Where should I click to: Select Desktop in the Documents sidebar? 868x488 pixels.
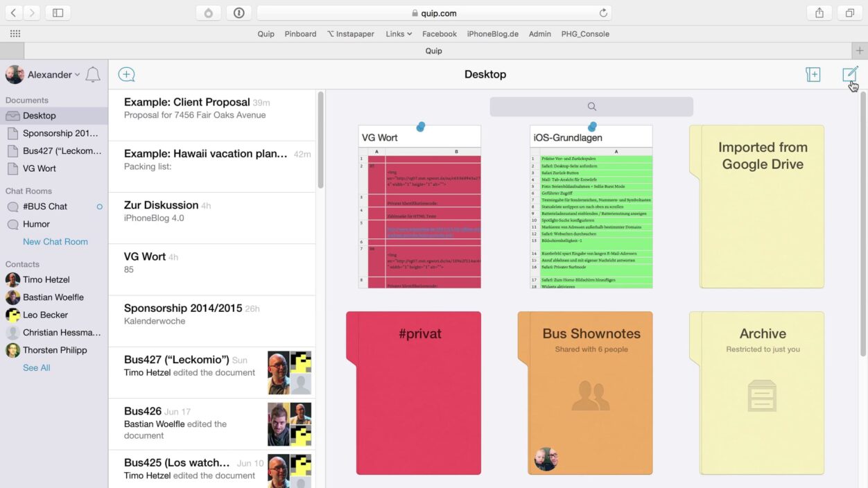[x=40, y=116]
